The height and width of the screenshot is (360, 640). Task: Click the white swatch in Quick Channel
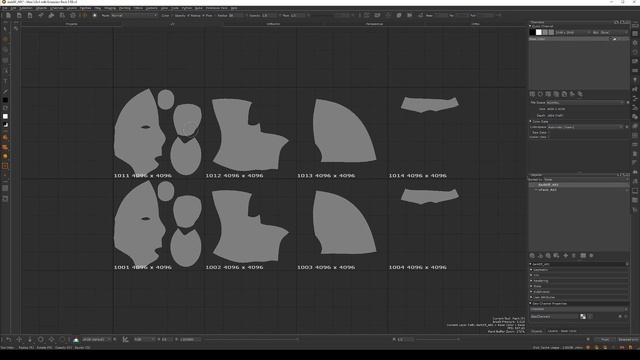click(x=539, y=32)
